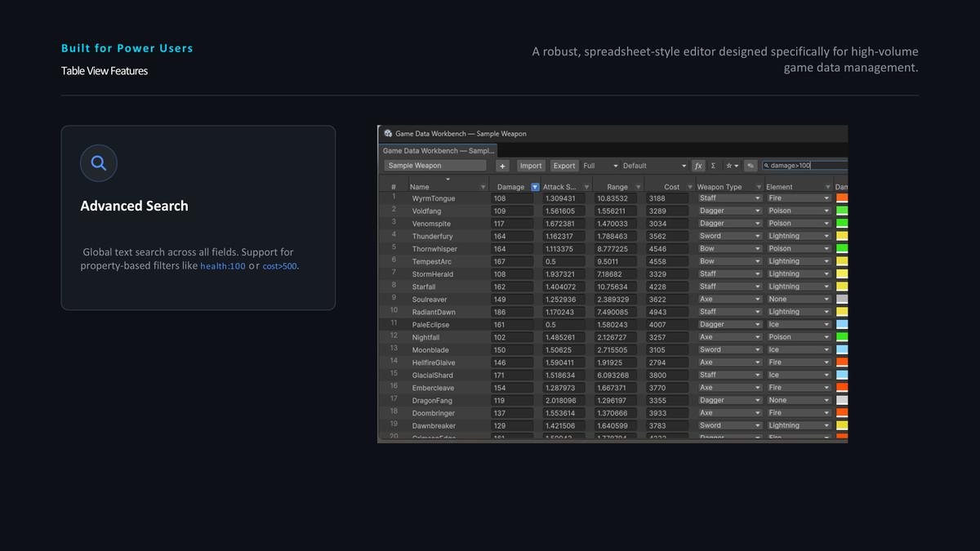Open the Weapon Type column filter arrow
The width and height of the screenshot is (980, 551).
[x=758, y=187]
